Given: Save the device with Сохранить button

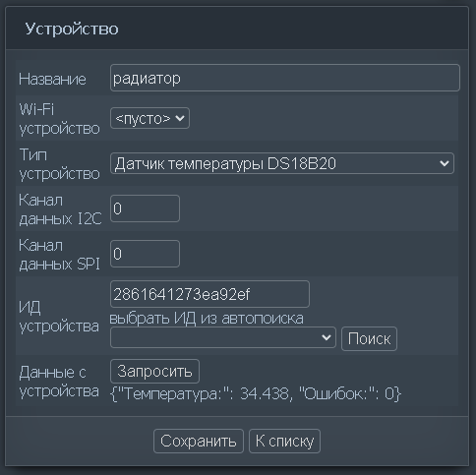Looking at the screenshot, I should pyautogui.click(x=199, y=441).
